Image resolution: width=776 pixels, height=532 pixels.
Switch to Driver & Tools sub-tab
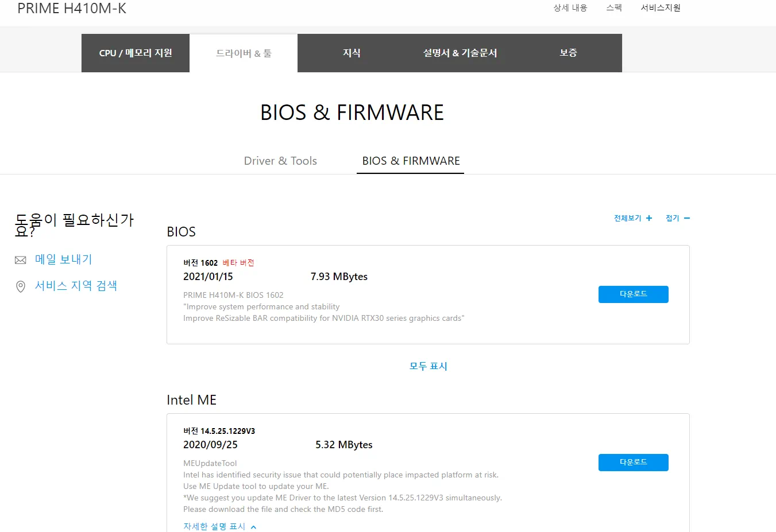point(280,161)
